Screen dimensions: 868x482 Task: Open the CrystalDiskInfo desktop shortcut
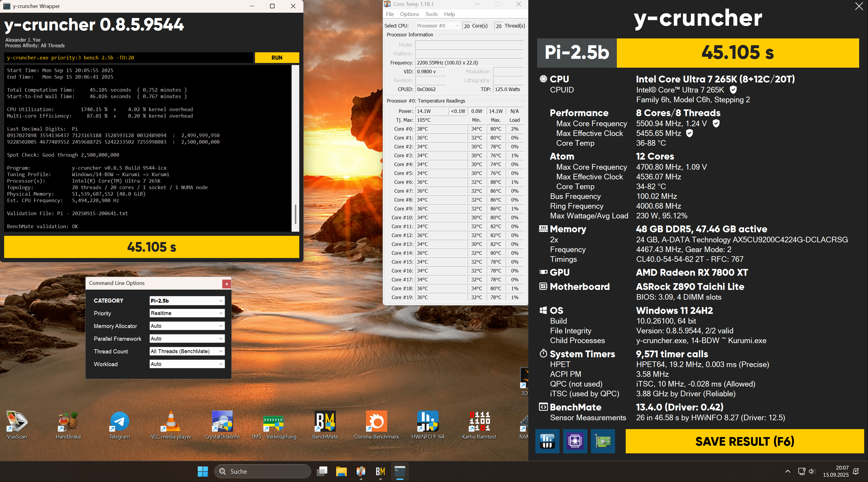tap(222, 422)
